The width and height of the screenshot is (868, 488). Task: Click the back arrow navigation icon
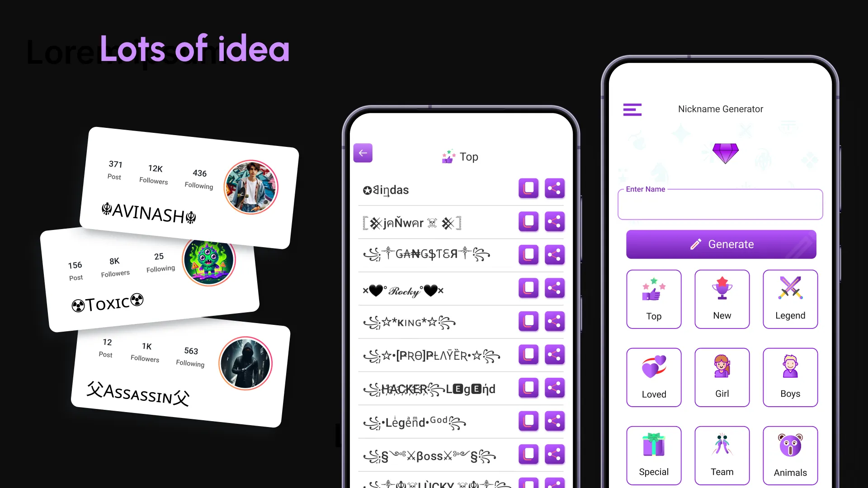[x=363, y=153]
